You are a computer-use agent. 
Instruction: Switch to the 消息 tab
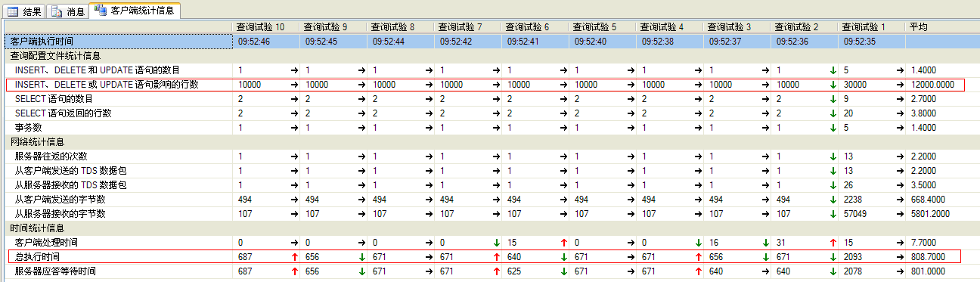(x=68, y=11)
